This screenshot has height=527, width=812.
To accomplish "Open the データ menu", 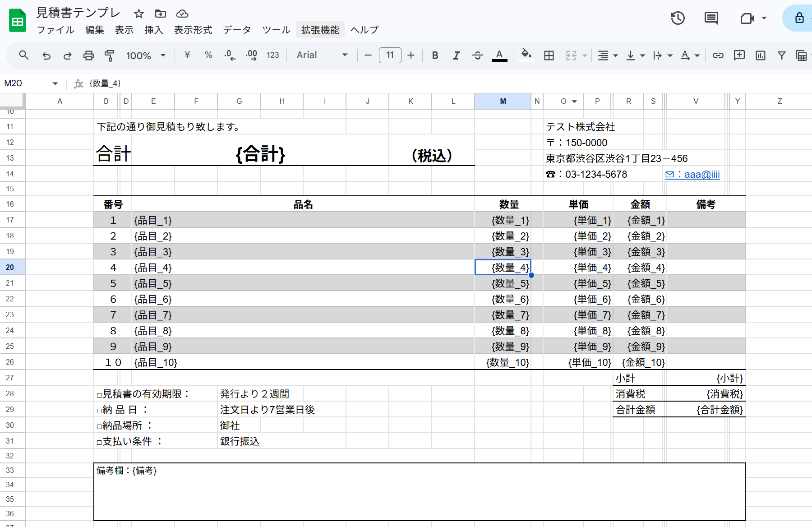I will [237, 30].
